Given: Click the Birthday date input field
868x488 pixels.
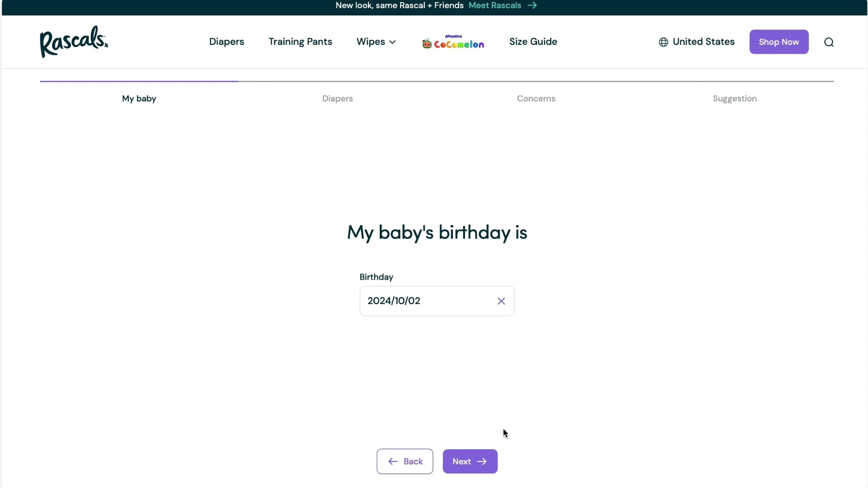Looking at the screenshot, I should (437, 301).
